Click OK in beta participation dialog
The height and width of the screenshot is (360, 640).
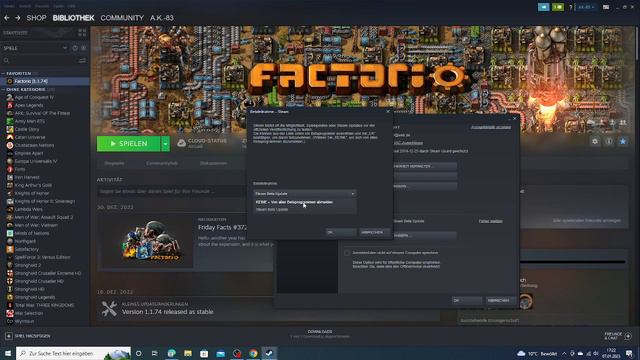(x=340, y=232)
